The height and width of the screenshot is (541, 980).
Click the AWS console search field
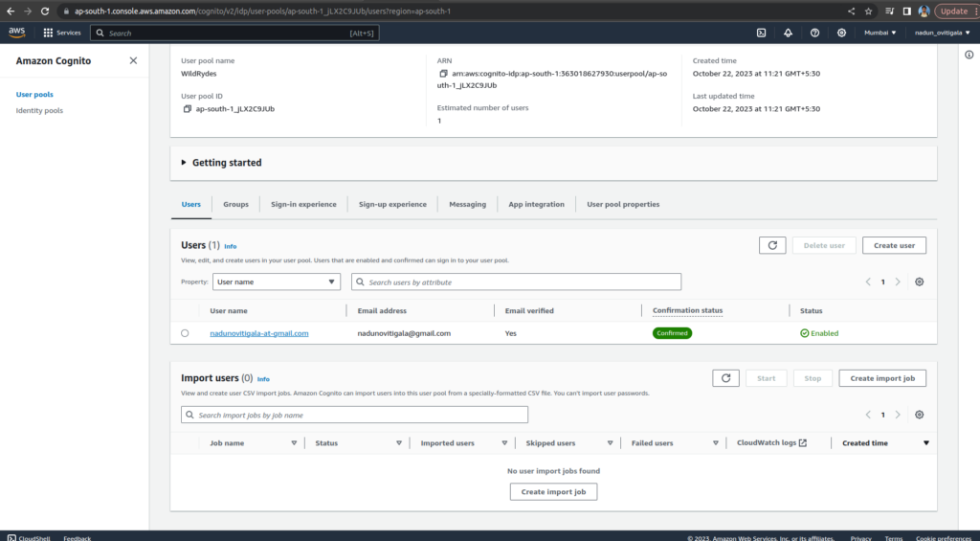(x=234, y=34)
